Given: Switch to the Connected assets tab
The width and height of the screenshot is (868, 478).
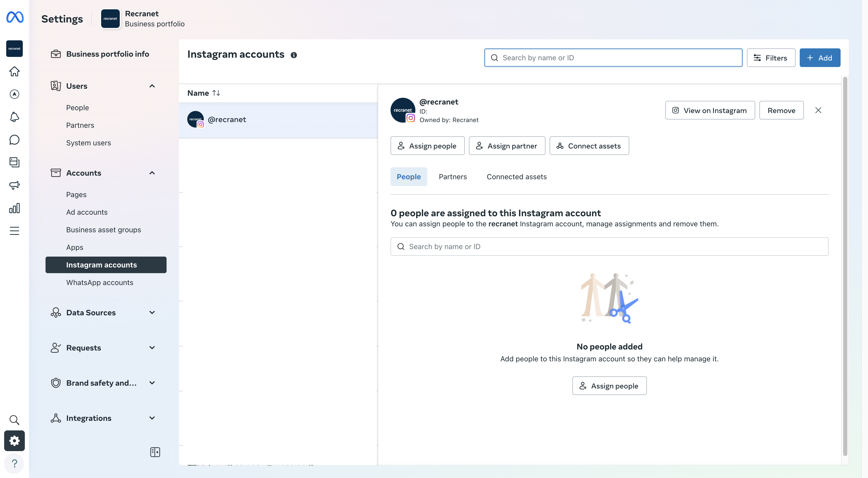Looking at the screenshot, I should 517,177.
